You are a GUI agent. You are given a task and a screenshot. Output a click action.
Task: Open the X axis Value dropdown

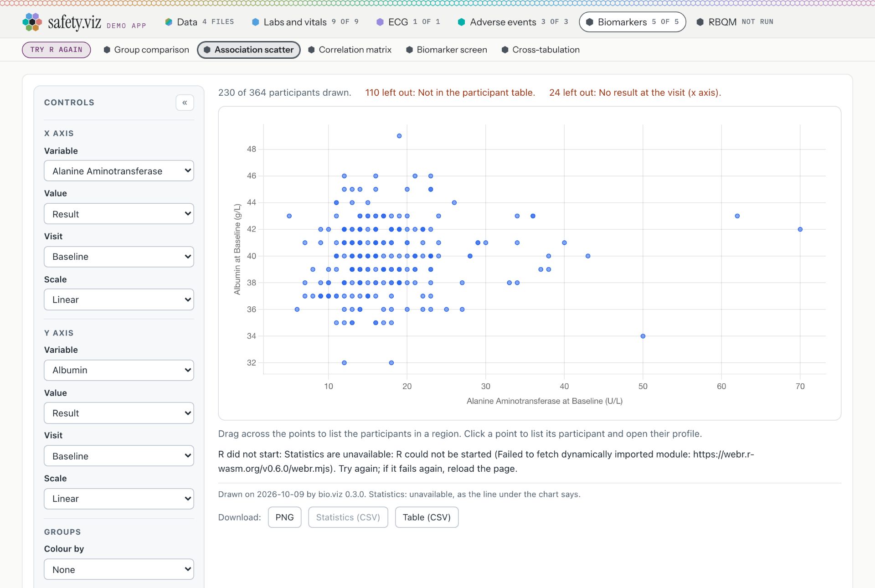119,214
